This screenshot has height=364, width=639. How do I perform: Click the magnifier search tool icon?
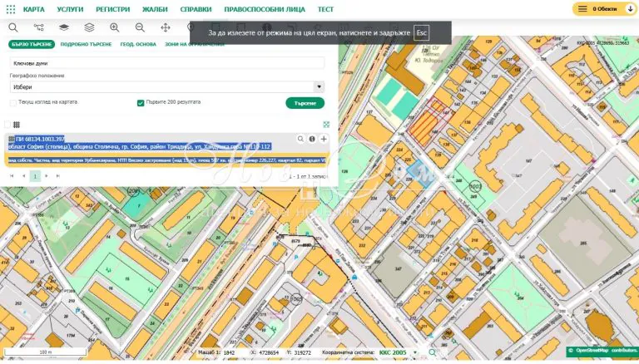(12, 27)
